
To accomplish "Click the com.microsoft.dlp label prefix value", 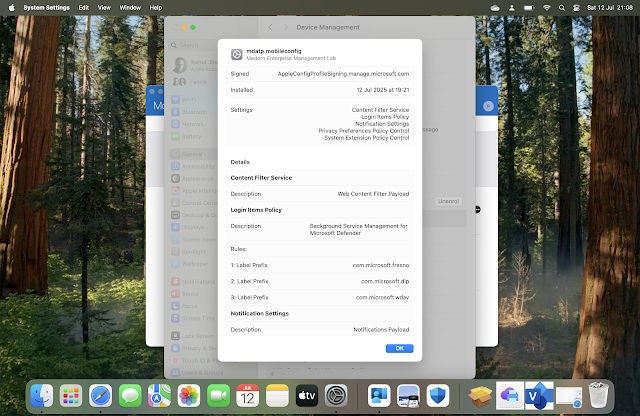I will [x=385, y=281].
